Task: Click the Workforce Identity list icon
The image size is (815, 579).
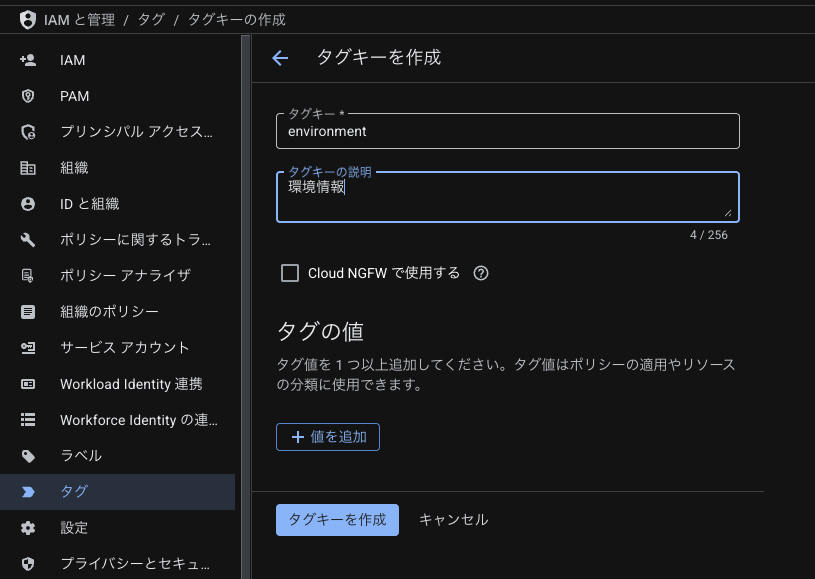Action: pos(28,419)
